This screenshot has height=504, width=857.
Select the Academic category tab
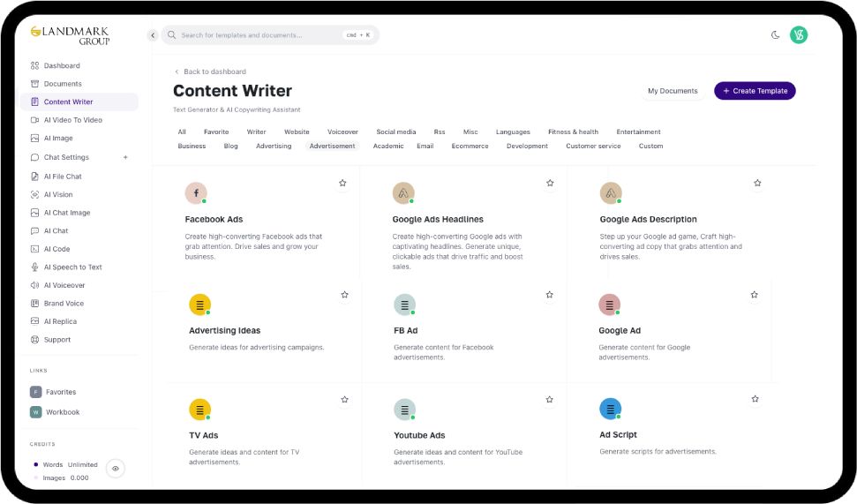pos(388,146)
